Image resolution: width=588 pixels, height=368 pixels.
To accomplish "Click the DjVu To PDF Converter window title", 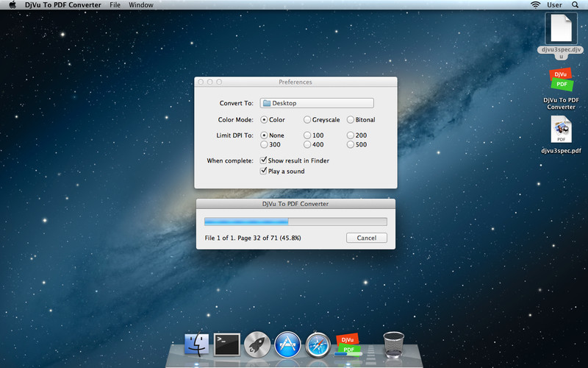I will pos(295,204).
